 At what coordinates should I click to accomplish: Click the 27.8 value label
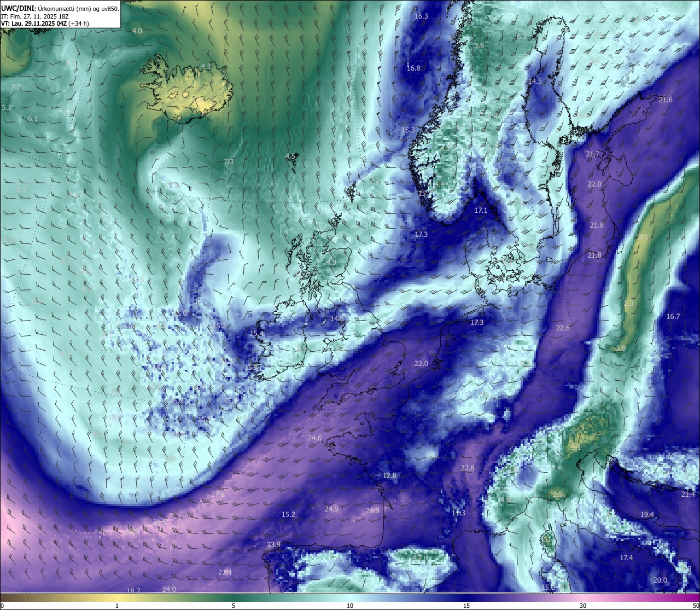coord(218,495)
